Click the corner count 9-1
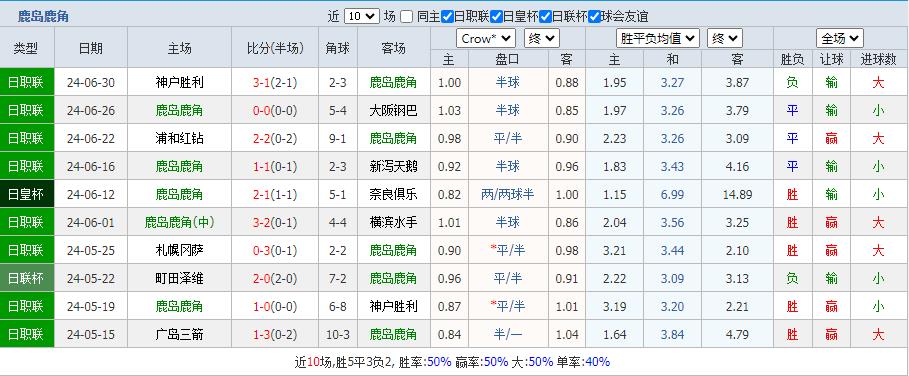This screenshot has width=909, height=376. [338, 138]
